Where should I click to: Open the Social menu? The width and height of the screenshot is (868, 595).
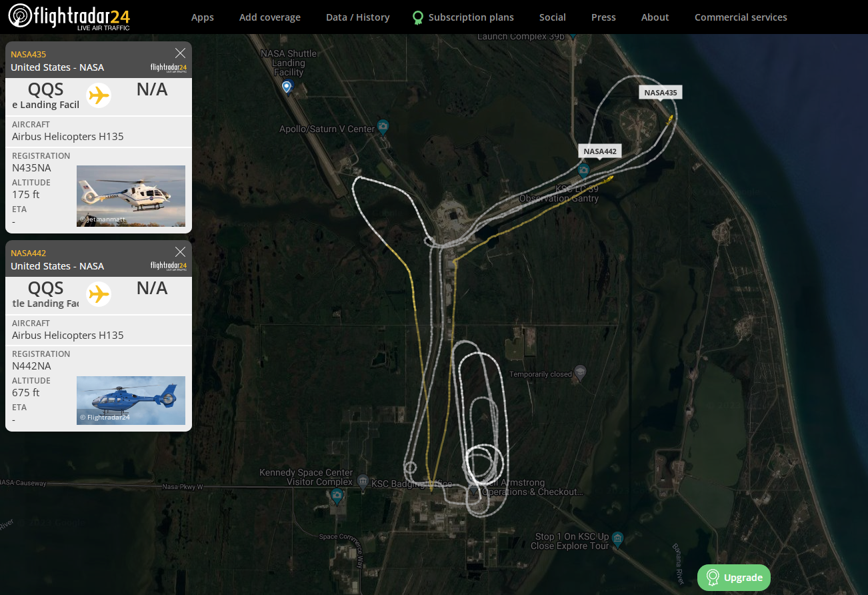(553, 17)
